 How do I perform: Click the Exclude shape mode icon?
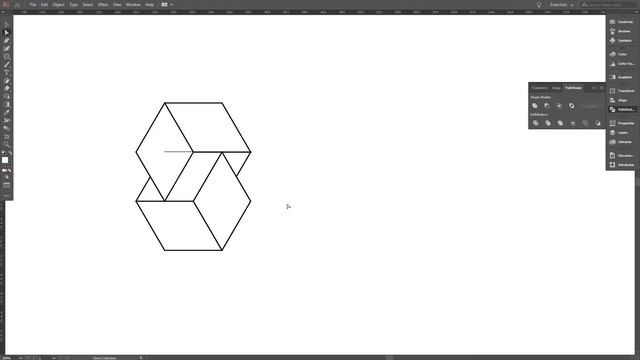[571, 106]
